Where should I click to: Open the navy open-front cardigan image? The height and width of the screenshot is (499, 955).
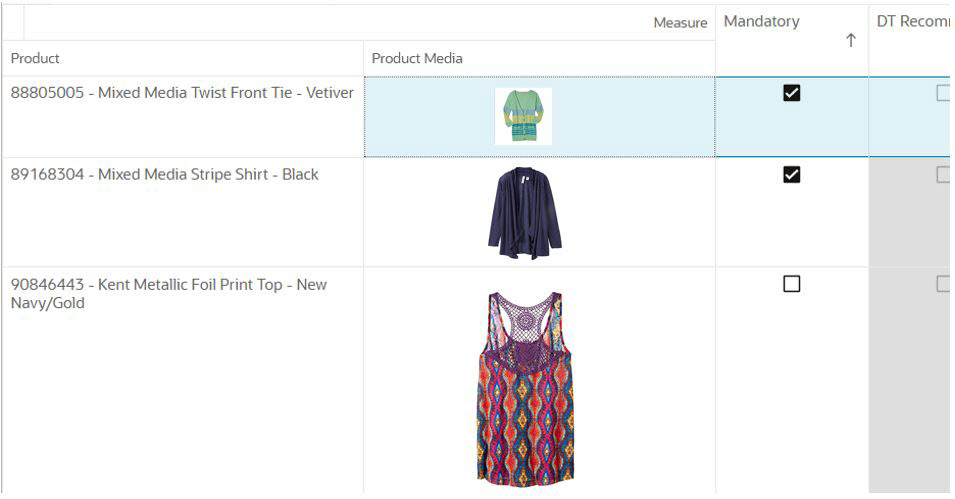coord(524,213)
